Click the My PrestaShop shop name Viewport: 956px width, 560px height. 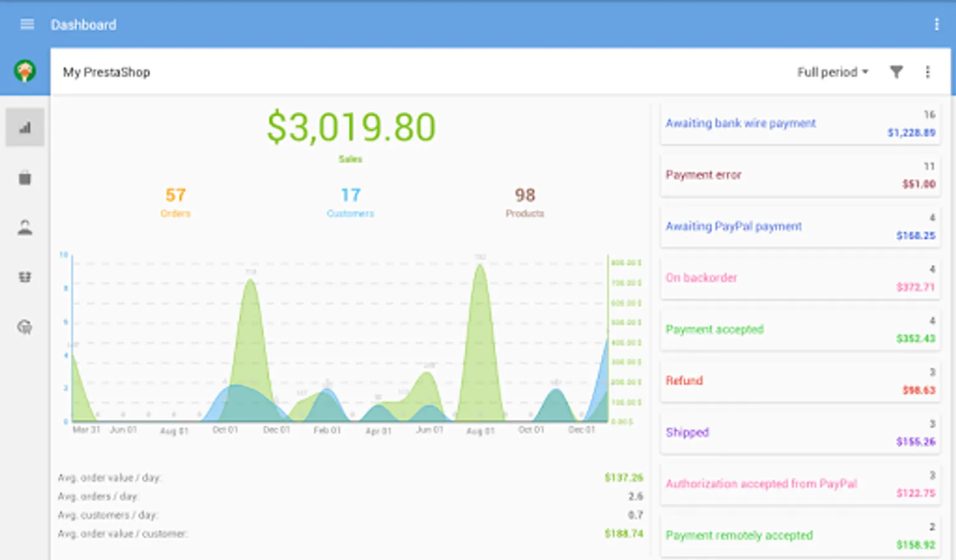coord(106,72)
